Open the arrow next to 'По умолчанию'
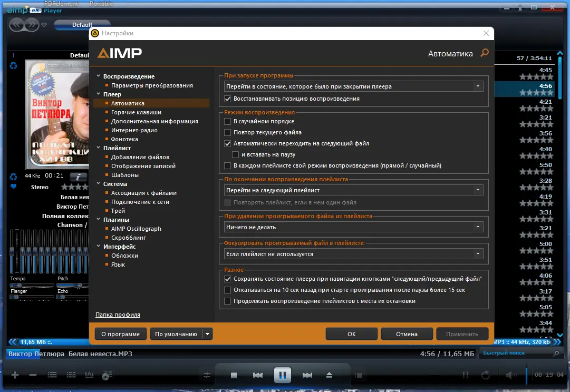 click(x=208, y=334)
